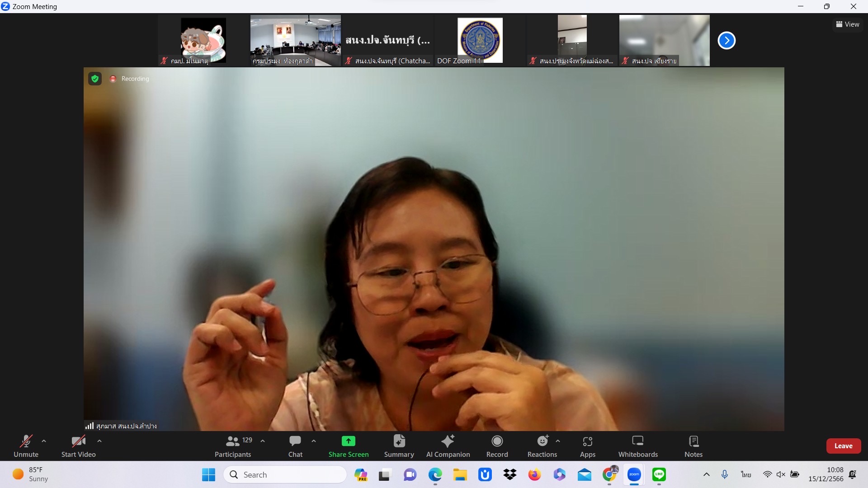Open Notes
The height and width of the screenshot is (488, 868).
tap(693, 446)
